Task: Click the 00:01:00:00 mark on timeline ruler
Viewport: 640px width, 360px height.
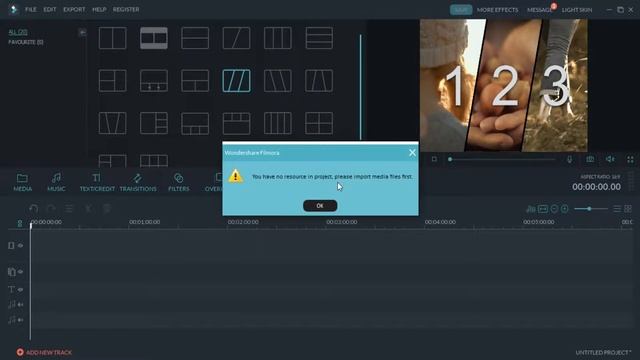Action: pyautogui.click(x=144, y=222)
